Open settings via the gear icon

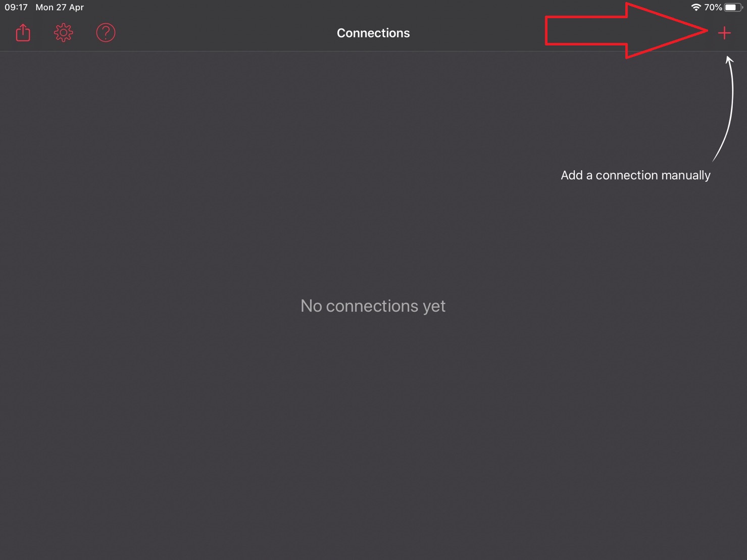[64, 33]
